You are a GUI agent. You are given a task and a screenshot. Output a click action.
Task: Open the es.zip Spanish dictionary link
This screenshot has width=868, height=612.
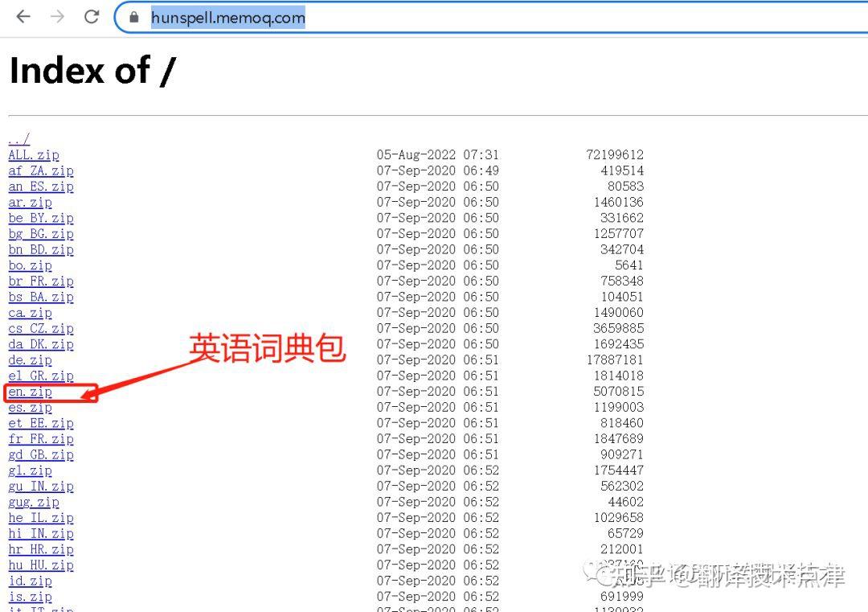[x=30, y=408]
